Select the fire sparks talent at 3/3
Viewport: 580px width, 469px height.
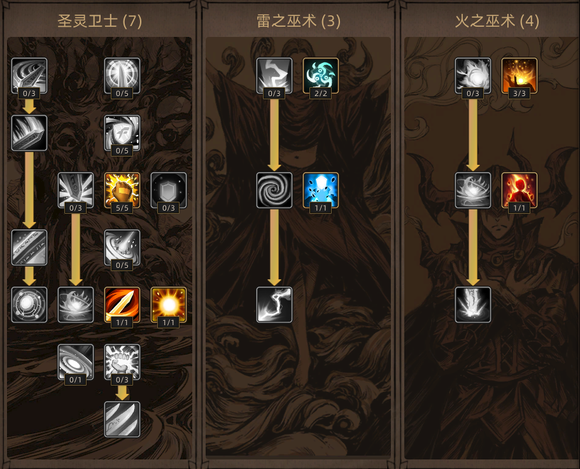coord(519,75)
